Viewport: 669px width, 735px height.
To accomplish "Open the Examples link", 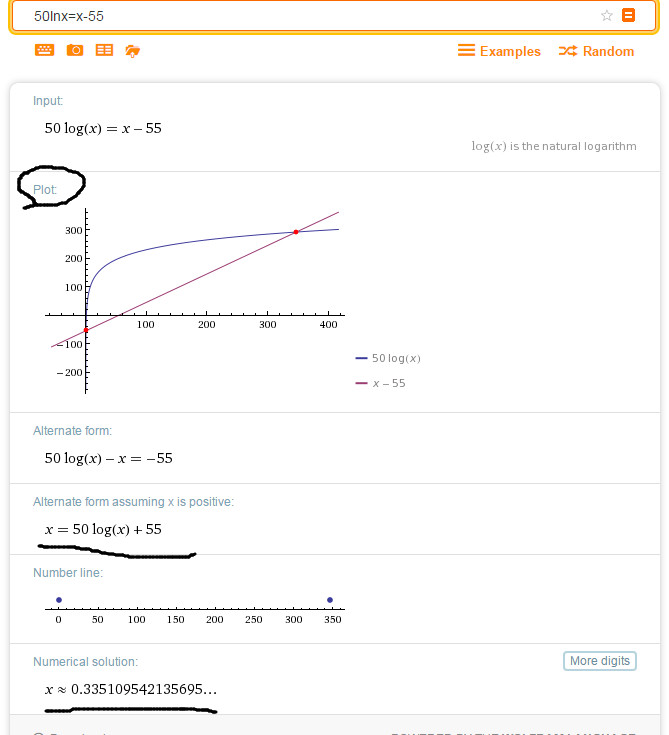I will point(499,51).
